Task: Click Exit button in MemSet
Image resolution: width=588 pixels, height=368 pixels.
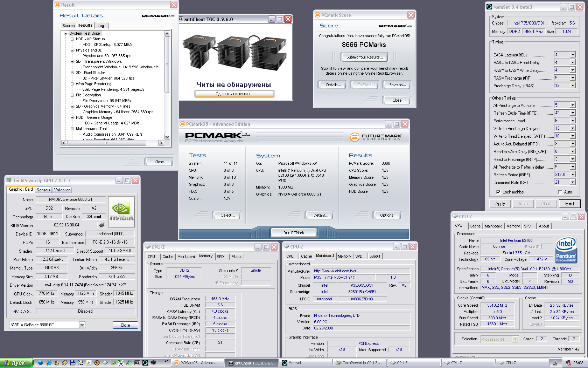Action: (x=569, y=204)
